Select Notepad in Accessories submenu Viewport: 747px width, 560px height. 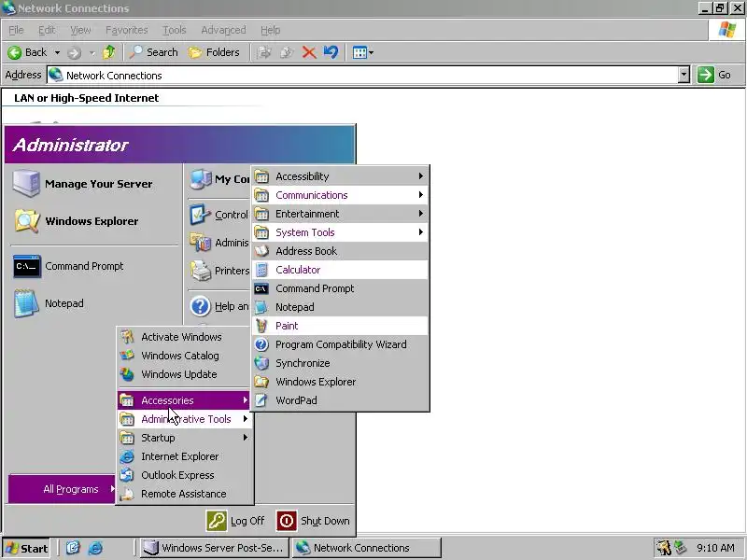[x=340, y=307]
